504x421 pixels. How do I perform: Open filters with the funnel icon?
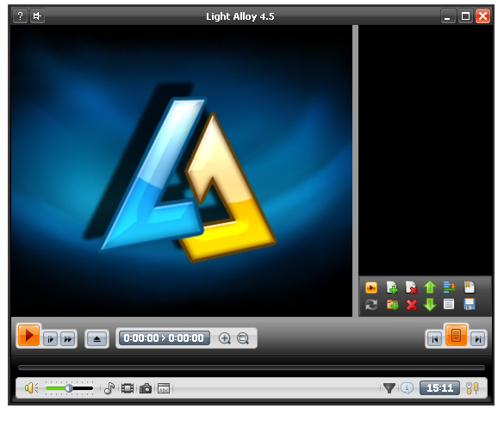pyautogui.click(x=389, y=388)
